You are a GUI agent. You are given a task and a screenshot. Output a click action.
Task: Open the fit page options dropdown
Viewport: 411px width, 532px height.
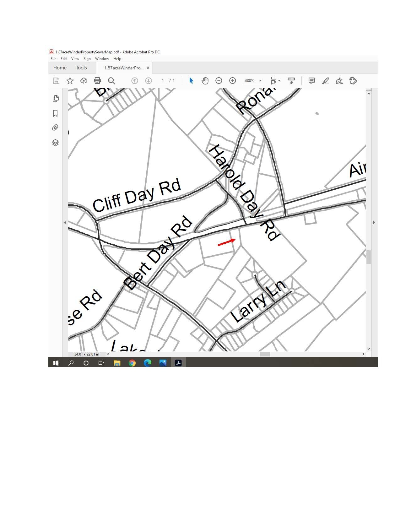(x=276, y=81)
